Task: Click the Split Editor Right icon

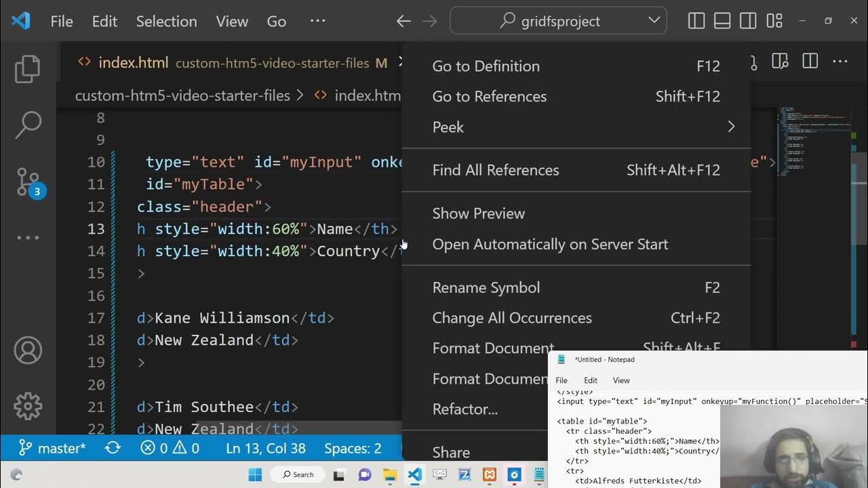Action: click(x=810, y=62)
